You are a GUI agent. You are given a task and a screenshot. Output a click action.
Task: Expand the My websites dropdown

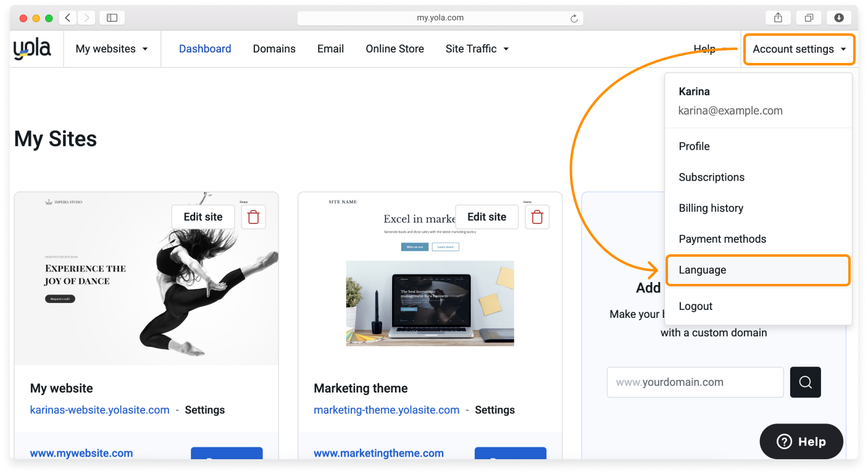click(112, 49)
